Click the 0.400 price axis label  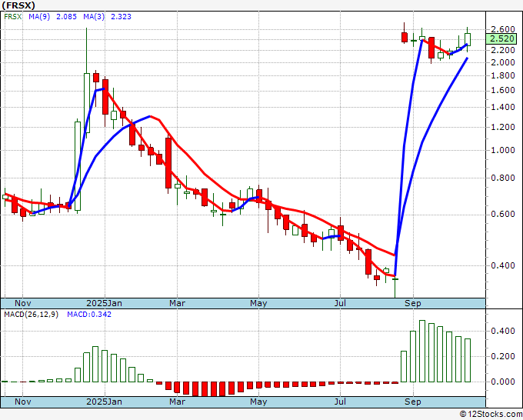501,266
